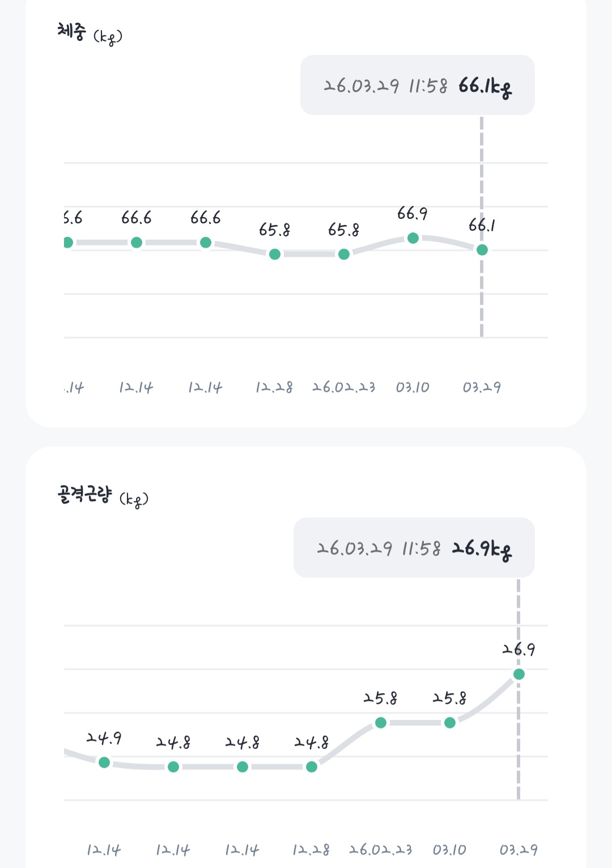
Task: Tap the 66.1kg tooltip on weight chart
Action: [418, 86]
